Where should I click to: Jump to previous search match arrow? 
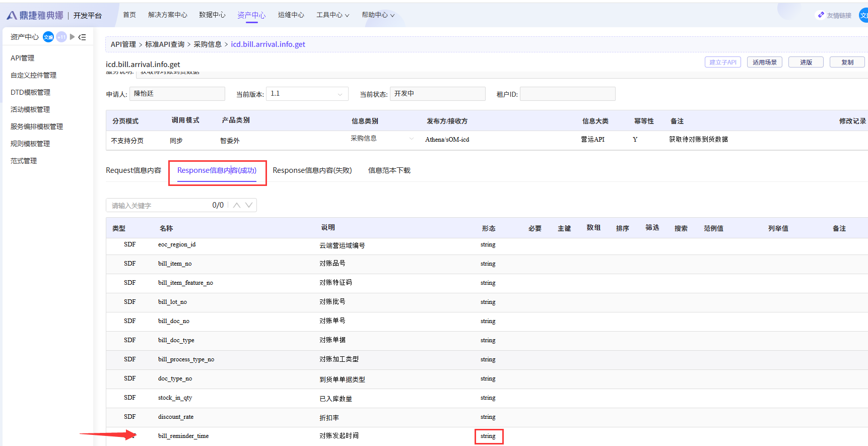(x=237, y=205)
